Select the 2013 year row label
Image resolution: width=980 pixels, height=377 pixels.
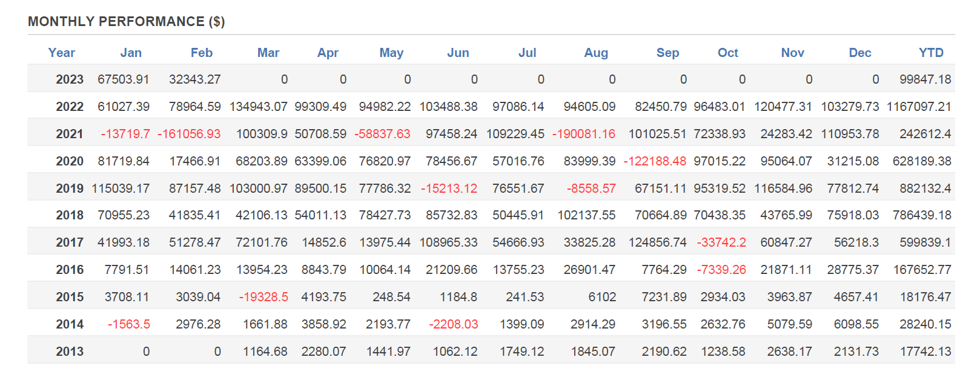click(x=70, y=352)
